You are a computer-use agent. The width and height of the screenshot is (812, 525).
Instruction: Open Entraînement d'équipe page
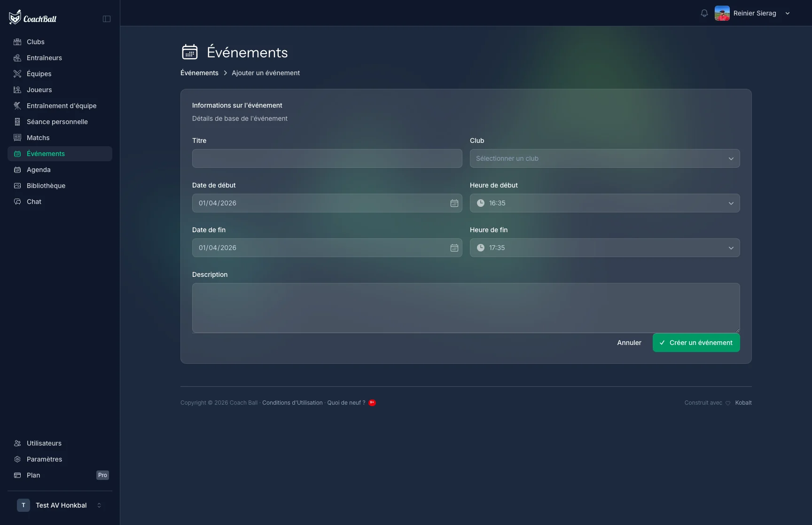coord(60,106)
